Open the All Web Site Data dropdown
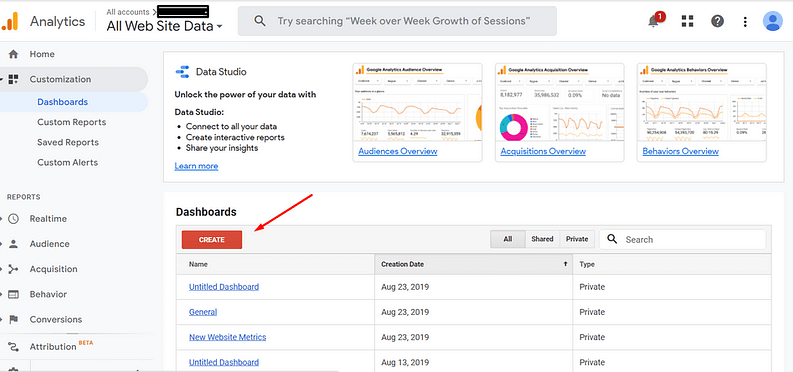 coord(164,27)
